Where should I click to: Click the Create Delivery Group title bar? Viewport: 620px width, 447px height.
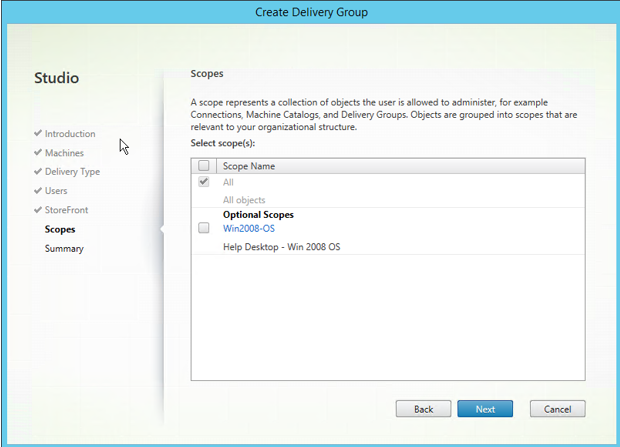point(310,11)
